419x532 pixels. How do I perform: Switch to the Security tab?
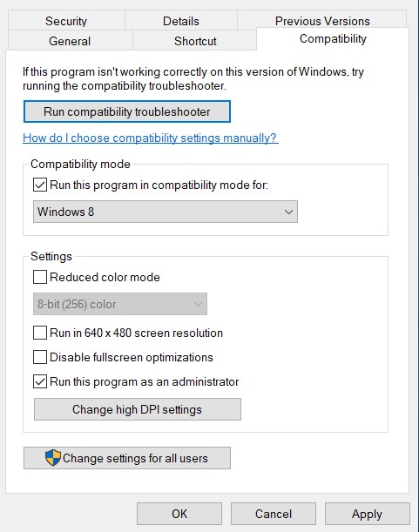[66, 21]
